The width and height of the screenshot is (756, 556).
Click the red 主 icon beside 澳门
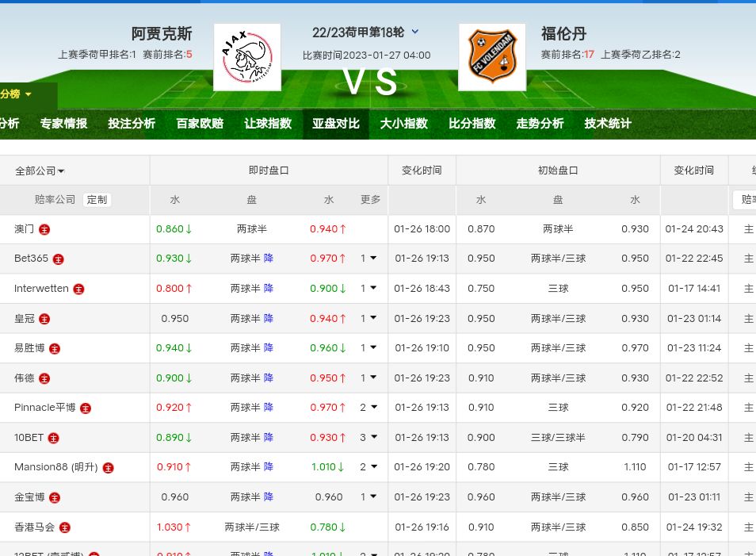(x=44, y=229)
